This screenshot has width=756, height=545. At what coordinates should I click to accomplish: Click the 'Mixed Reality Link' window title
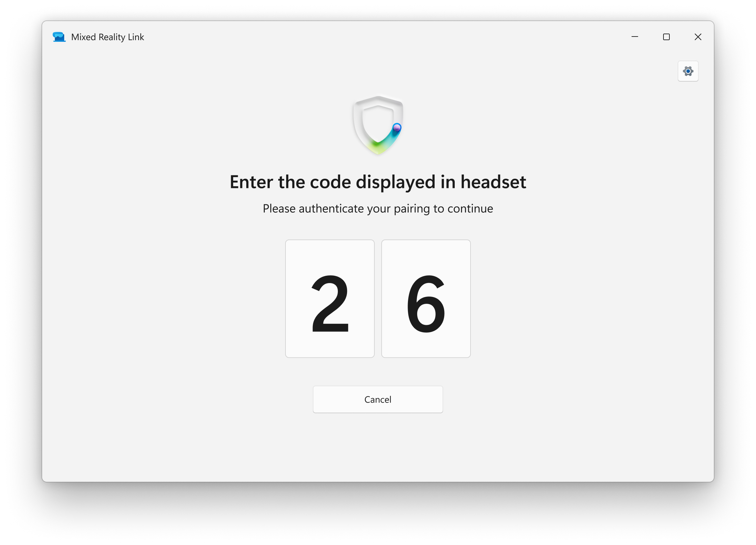click(108, 37)
